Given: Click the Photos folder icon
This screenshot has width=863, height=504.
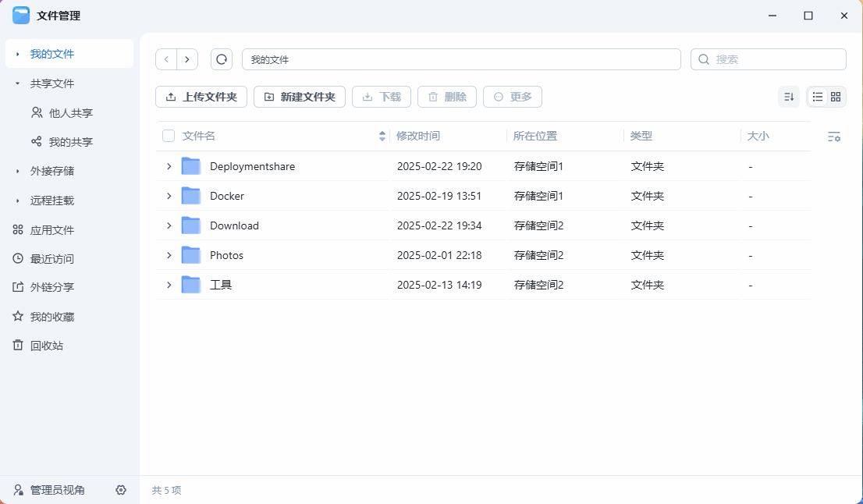Looking at the screenshot, I should click(x=191, y=255).
